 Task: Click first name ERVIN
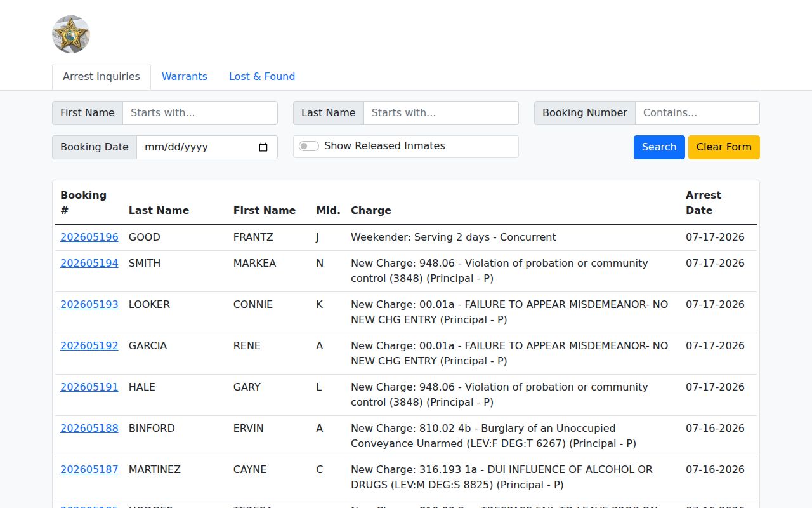pos(248,429)
